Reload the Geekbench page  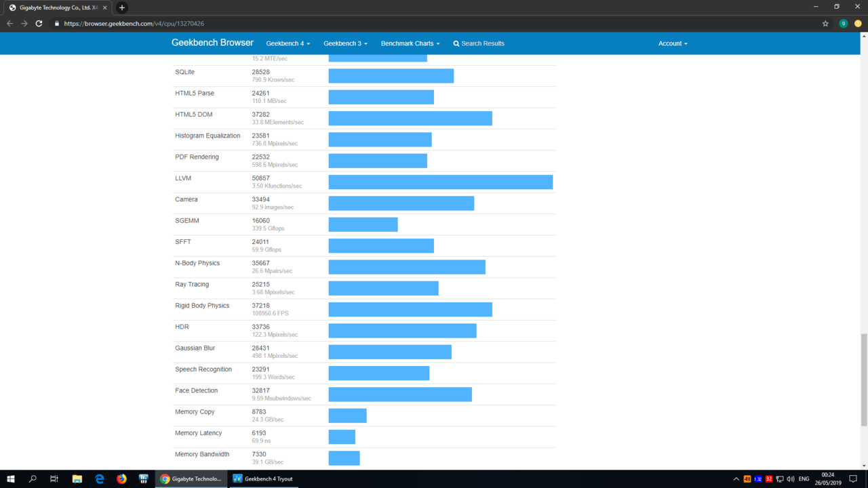click(39, 23)
